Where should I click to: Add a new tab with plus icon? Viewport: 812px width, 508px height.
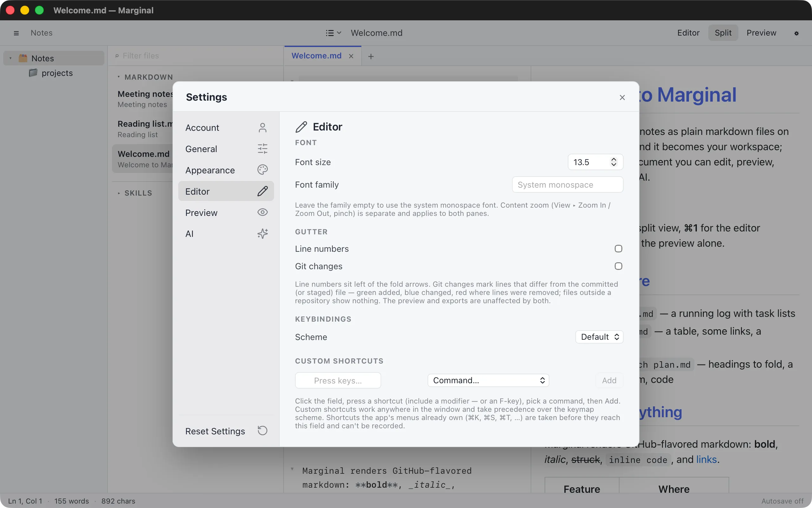[371, 57]
